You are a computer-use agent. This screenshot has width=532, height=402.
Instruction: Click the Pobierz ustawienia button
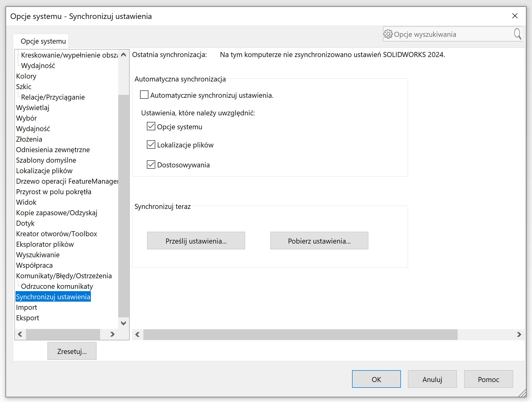click(x=319, y=241)
